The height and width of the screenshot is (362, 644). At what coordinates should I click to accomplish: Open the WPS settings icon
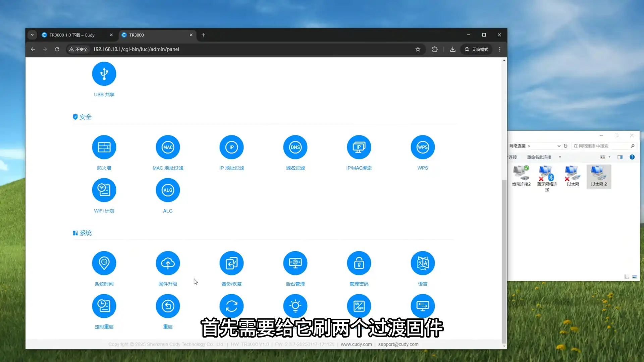[423, 147]
